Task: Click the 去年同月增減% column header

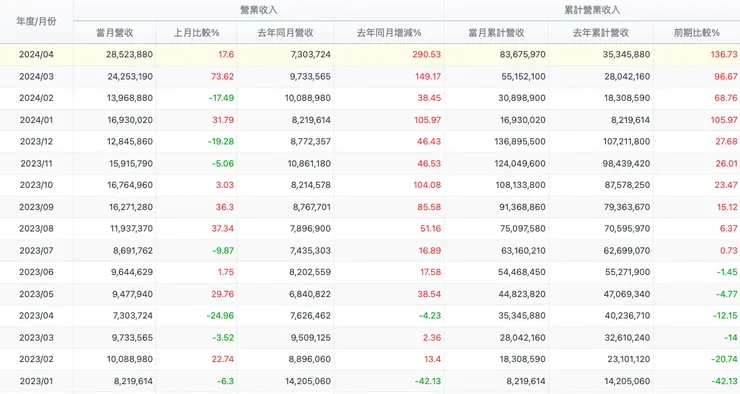Action: pos(389,33)
